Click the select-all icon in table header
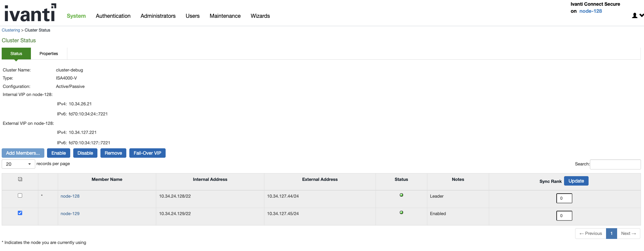 20,179
